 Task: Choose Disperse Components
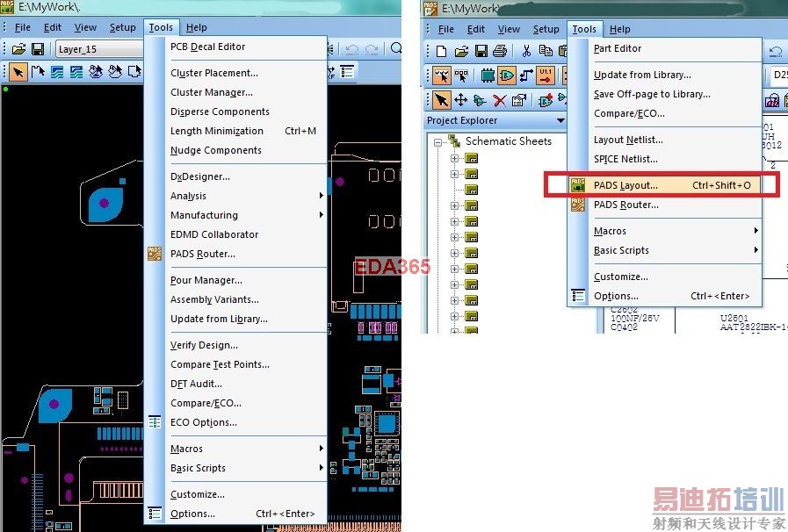(220, 111)
